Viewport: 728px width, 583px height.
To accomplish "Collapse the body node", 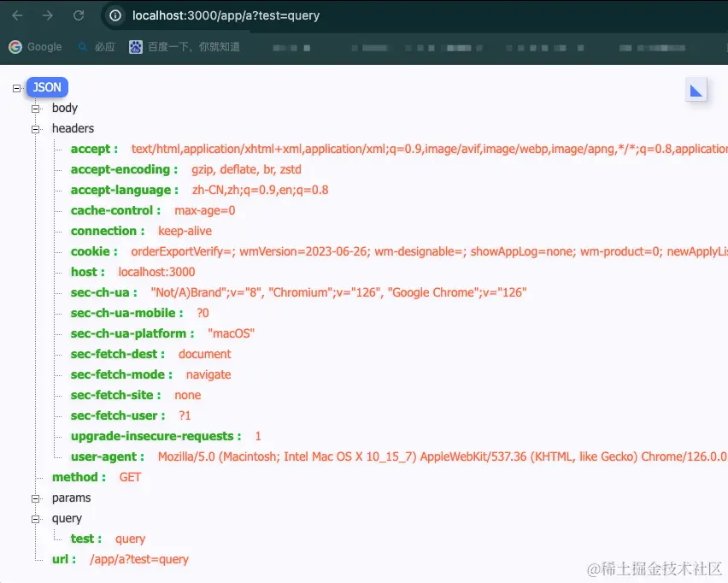I will click(35, 109).
